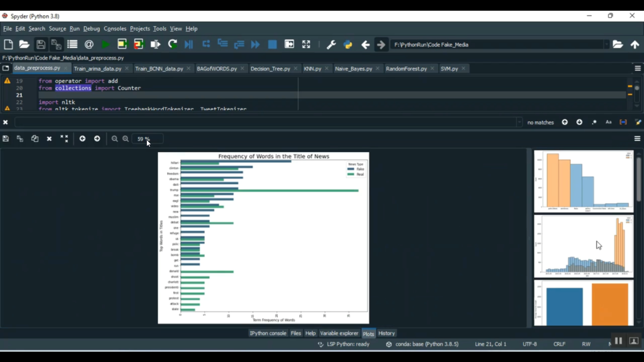The height and width of the screenshot is (362, 644).
Task: Click Previous plot arrow in Plots pane
Action: point(82,139)
